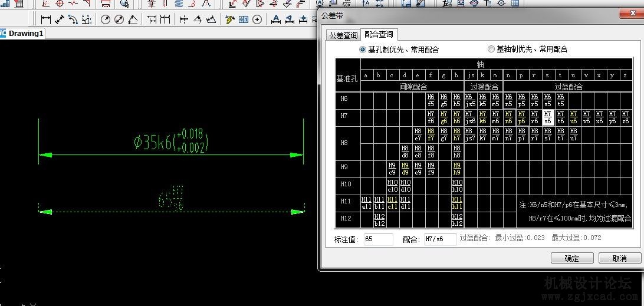Select the Arc length dimension tool
Image resolution: width=644 pixels, height=306 pixels.
coord(73,19)
